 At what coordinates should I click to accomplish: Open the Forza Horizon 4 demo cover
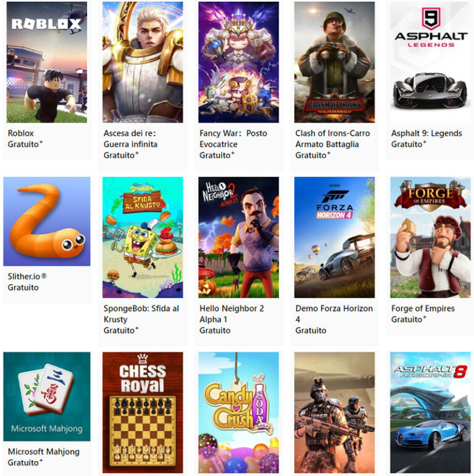pos(335,237)
